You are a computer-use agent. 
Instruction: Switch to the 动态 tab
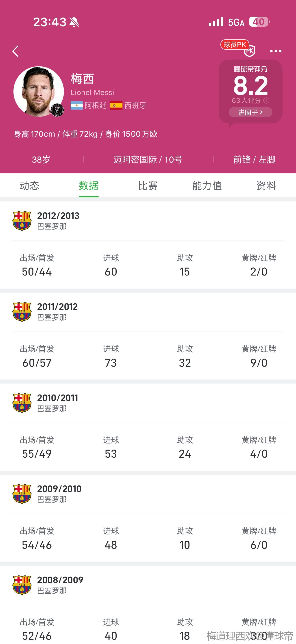(29, 186)
